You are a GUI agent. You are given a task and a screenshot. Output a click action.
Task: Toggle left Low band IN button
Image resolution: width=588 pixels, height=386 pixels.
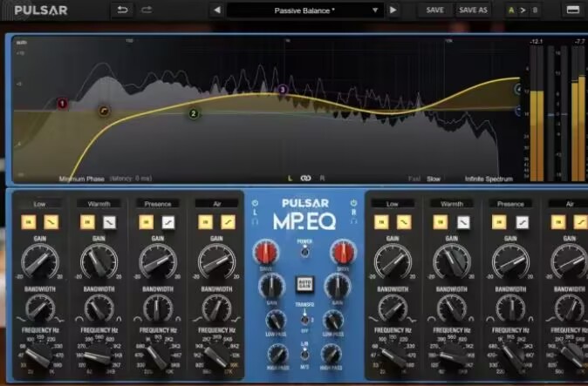[29, 222]
